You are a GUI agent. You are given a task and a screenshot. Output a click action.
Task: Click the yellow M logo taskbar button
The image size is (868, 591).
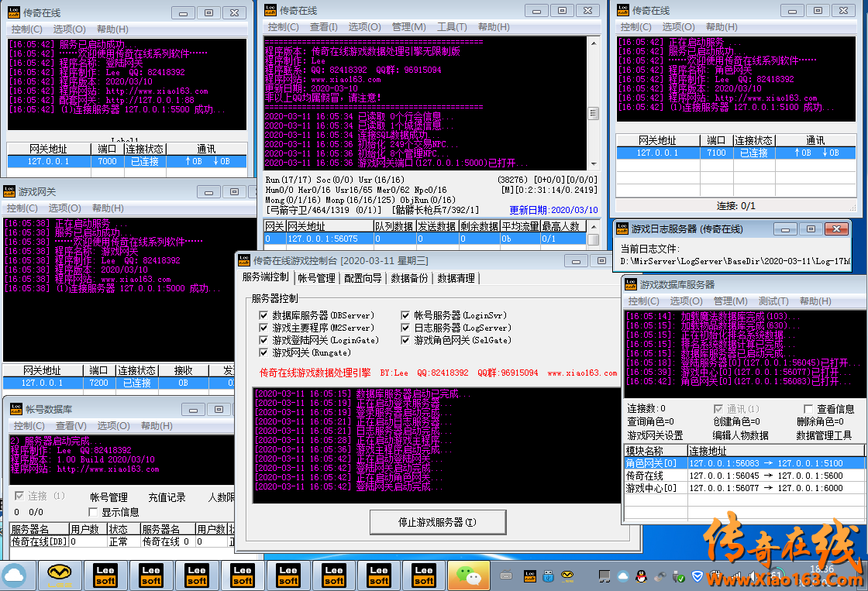(x=59, y=576)
